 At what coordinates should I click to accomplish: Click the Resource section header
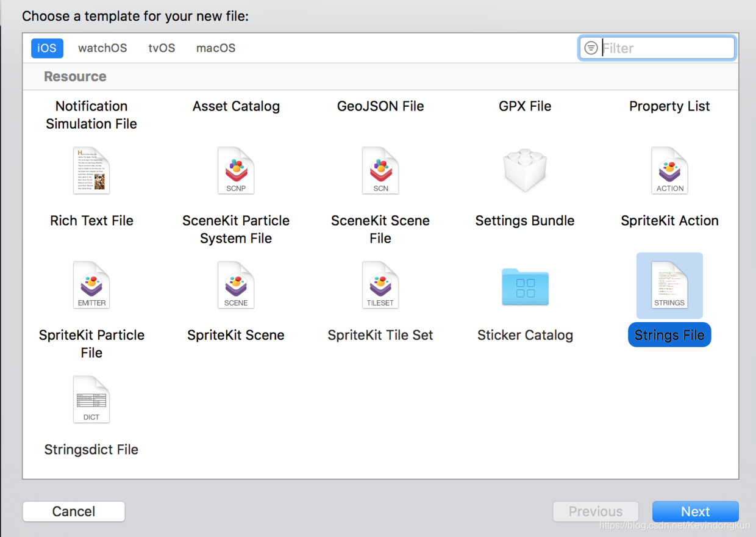tap(75, 76)
